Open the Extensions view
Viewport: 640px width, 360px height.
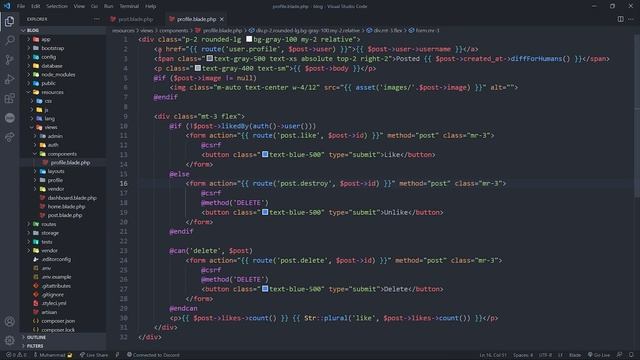[9, 98]
